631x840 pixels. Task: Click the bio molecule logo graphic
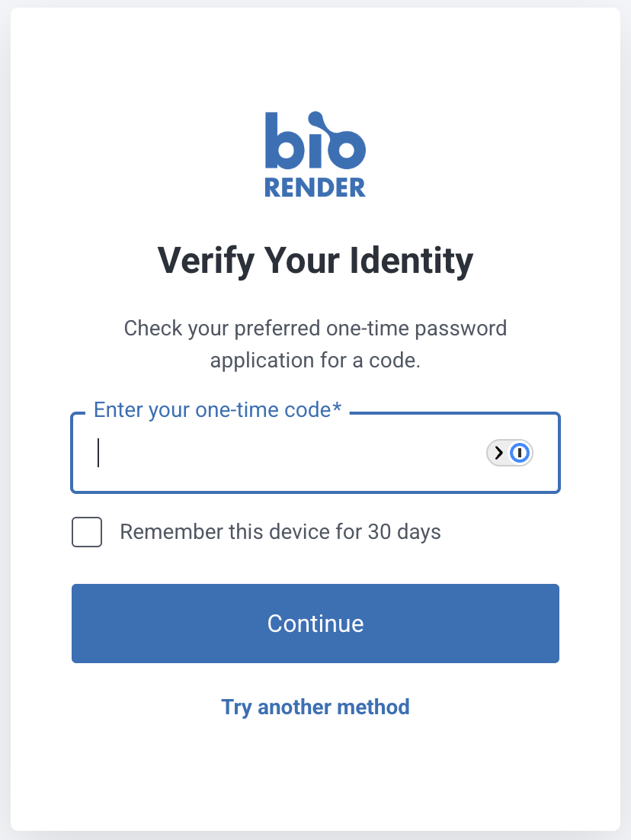coord(315,142)
